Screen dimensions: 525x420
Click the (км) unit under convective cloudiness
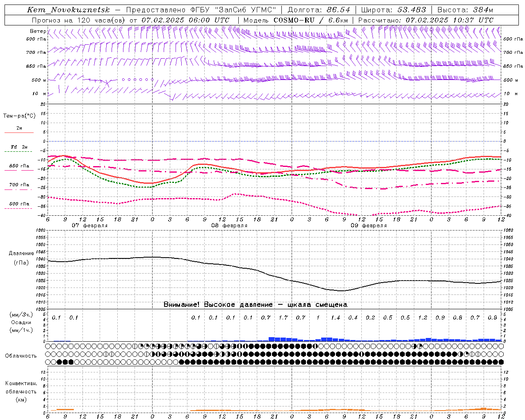coord(21,399)
